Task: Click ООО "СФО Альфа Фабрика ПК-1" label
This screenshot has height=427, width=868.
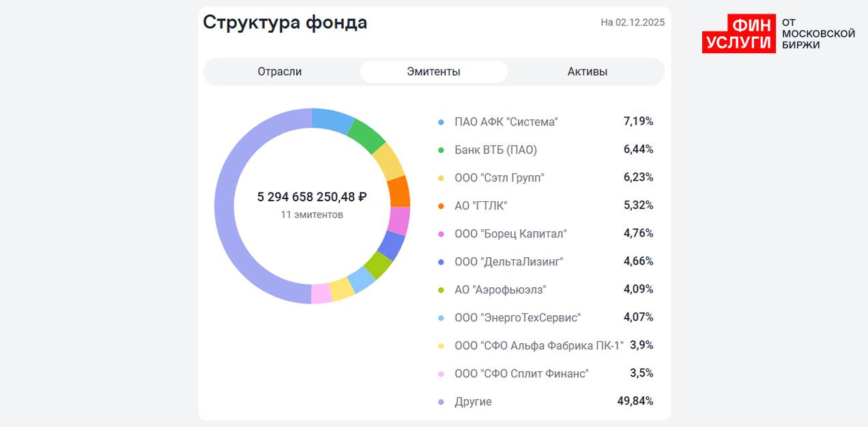Action: click(x=538, y=346)
